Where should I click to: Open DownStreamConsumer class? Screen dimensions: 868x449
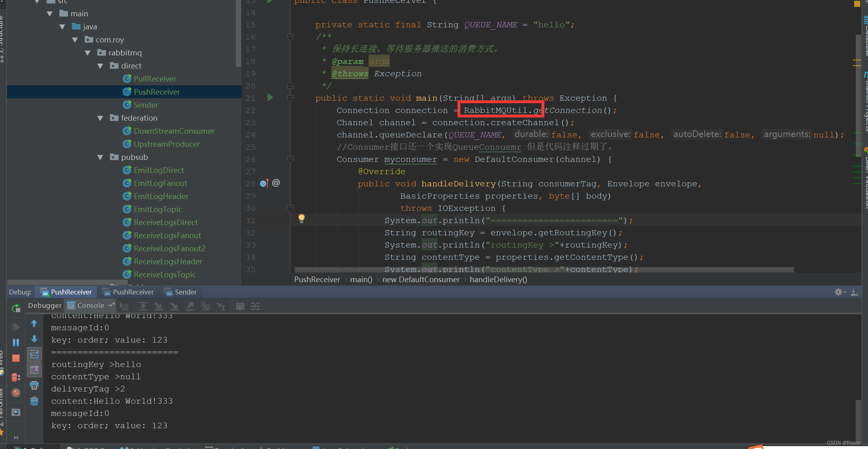(x=174, y=131)
